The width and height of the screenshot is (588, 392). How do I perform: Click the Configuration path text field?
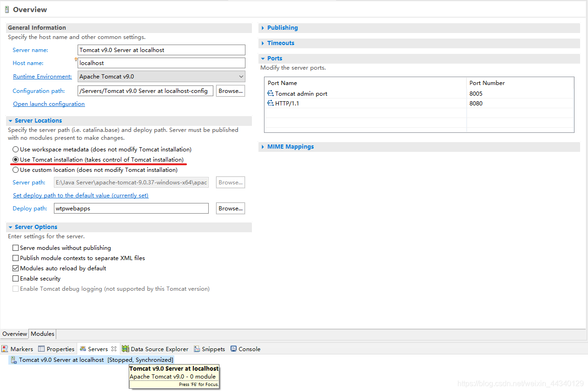pyautogui.click(x=145, y=91)
